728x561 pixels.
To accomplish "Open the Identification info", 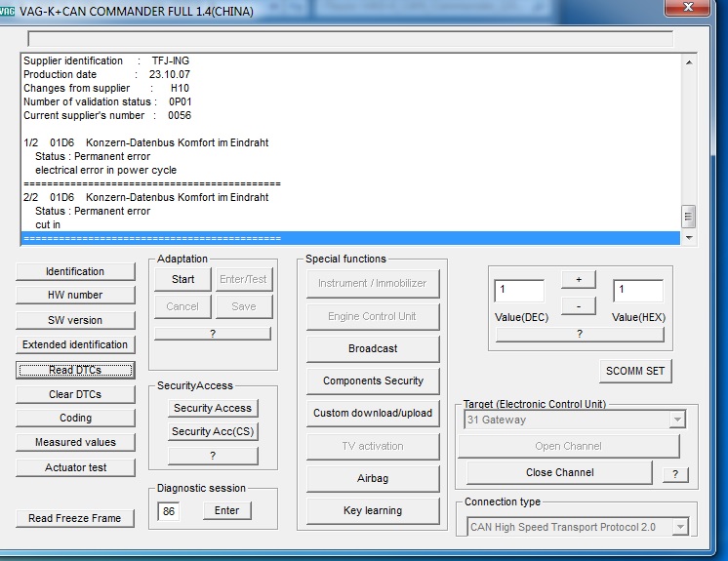I will [75, 271].
